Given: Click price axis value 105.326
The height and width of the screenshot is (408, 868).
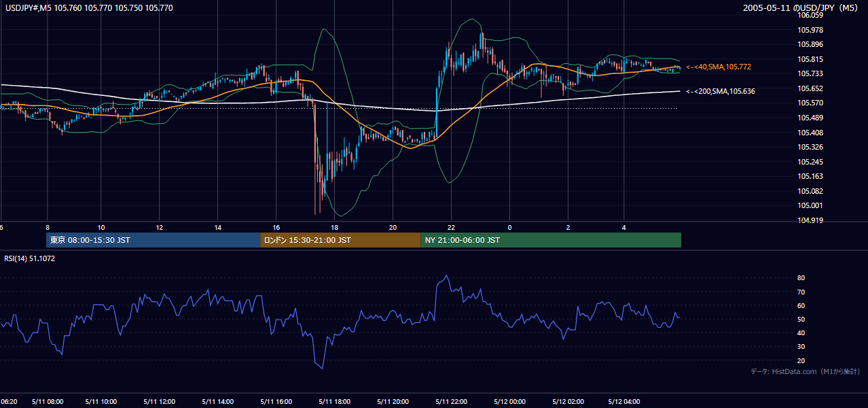Looking at the screenshot, I should coord(810,147).
